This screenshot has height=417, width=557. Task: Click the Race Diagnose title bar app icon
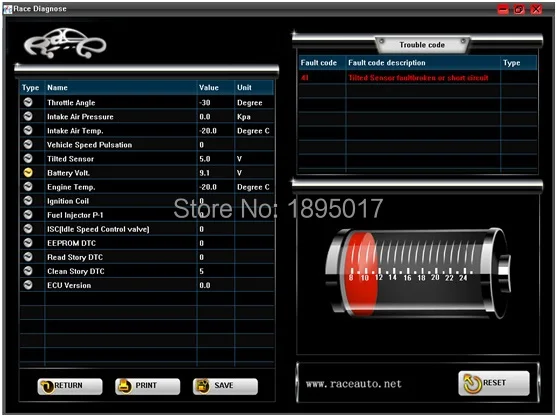tap(7, 9)
